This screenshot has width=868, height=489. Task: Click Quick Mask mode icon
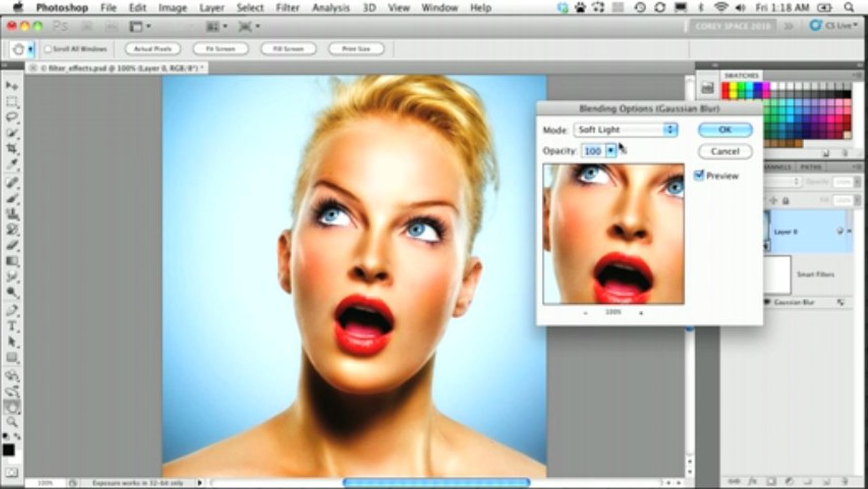pos(12,472)
